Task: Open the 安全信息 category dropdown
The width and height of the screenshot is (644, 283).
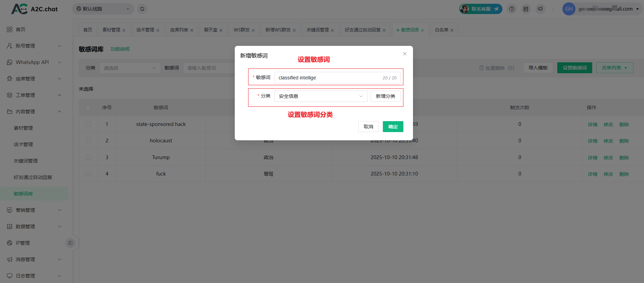Action: [320, 96]
